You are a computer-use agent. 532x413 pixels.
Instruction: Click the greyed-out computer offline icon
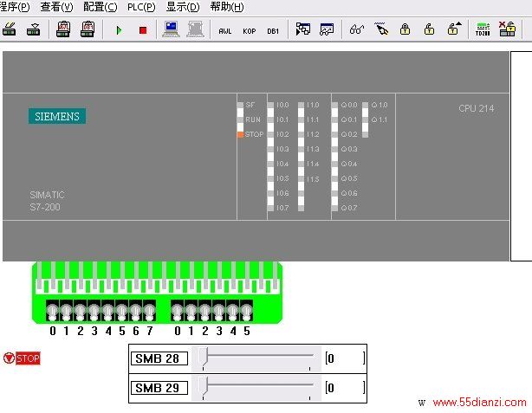pos(196,29)
